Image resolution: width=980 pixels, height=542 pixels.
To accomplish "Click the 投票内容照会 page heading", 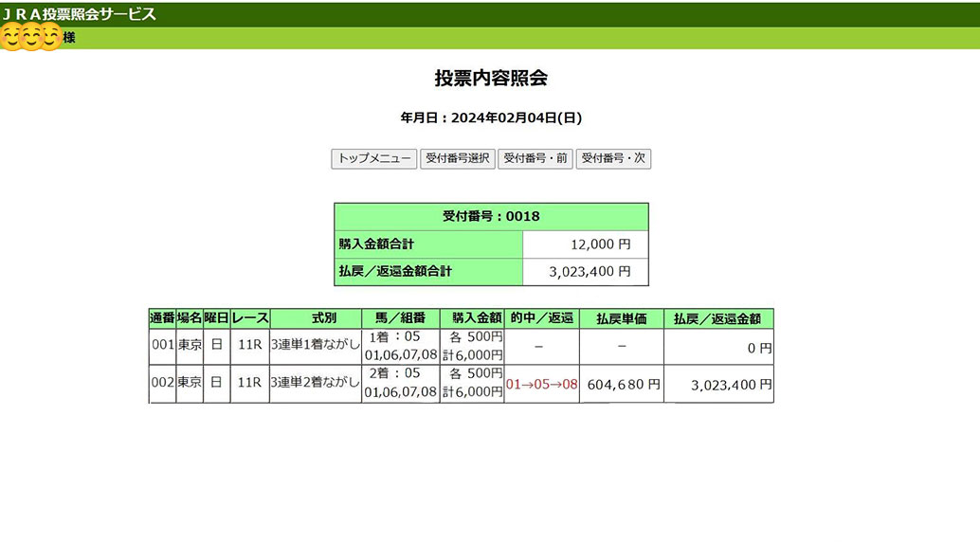I will click(491, 79).
